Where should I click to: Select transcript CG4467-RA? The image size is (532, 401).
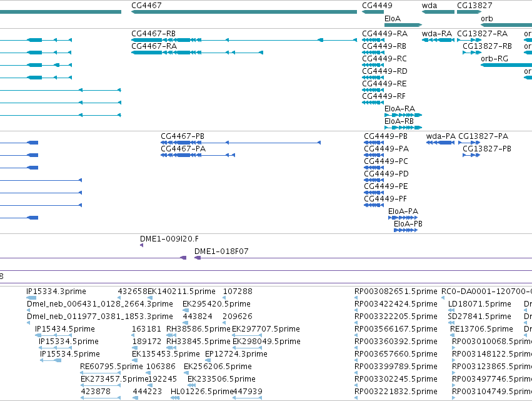click(197, 53)
